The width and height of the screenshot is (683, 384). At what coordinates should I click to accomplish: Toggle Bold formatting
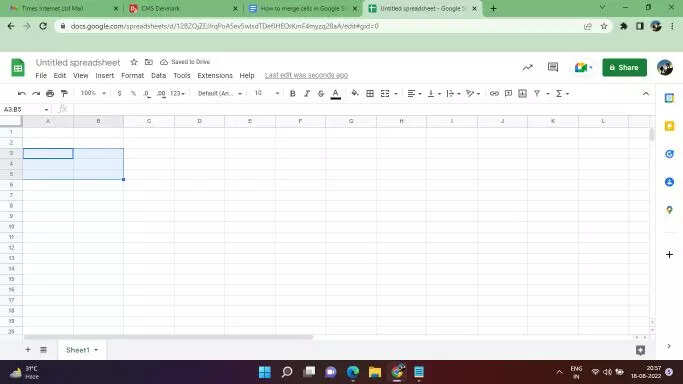click(x=293, y=94)
